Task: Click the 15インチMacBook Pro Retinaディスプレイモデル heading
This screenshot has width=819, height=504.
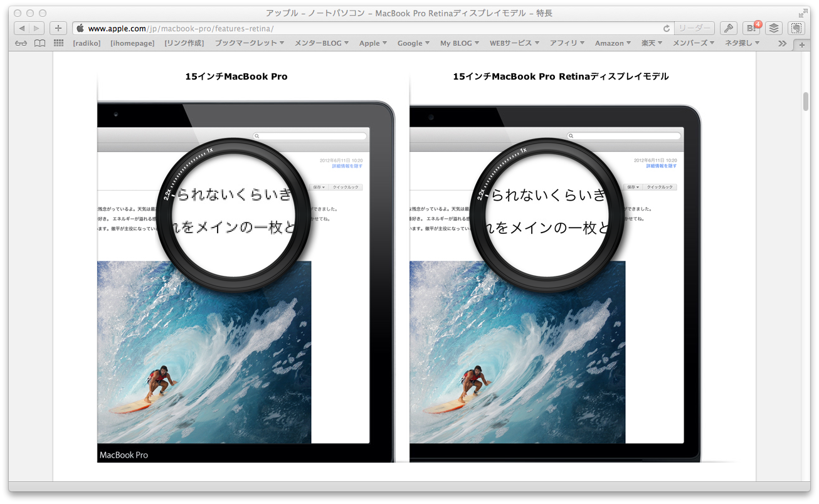Action: pyautogui.click(x=561, y=76)
